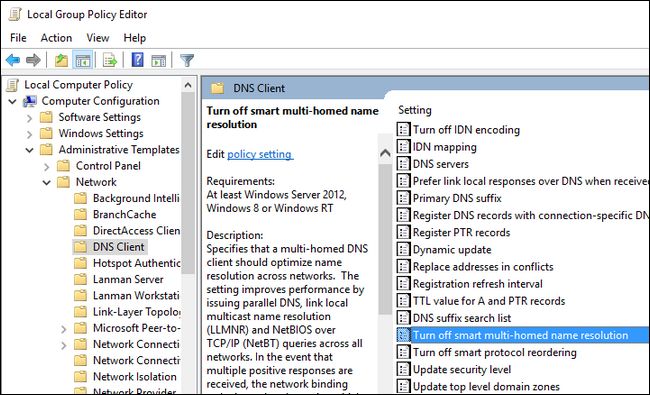The image size is (650, 395).
Task: Click the folder icon beside Software Settings
Action: [x=46, y=117]
